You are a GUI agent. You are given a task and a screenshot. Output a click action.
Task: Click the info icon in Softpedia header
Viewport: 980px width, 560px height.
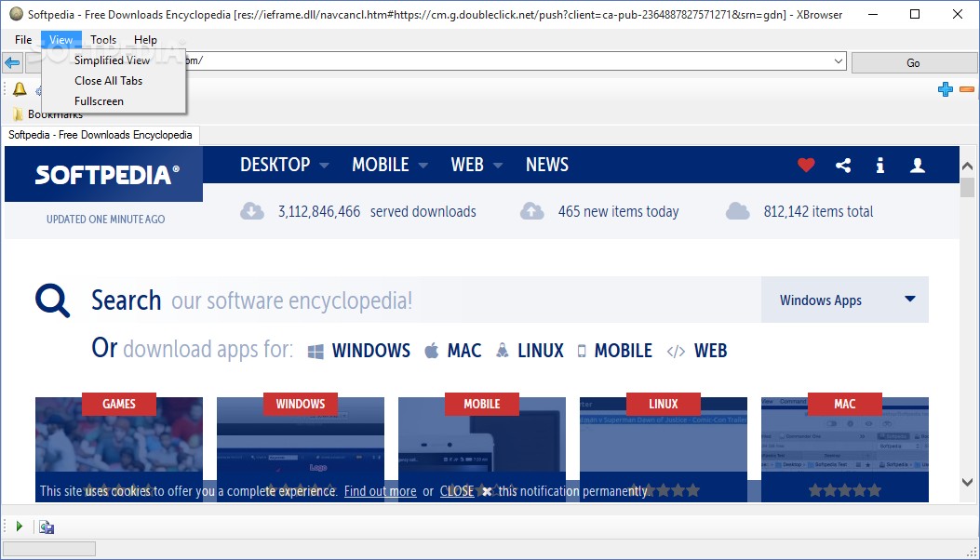880,165
